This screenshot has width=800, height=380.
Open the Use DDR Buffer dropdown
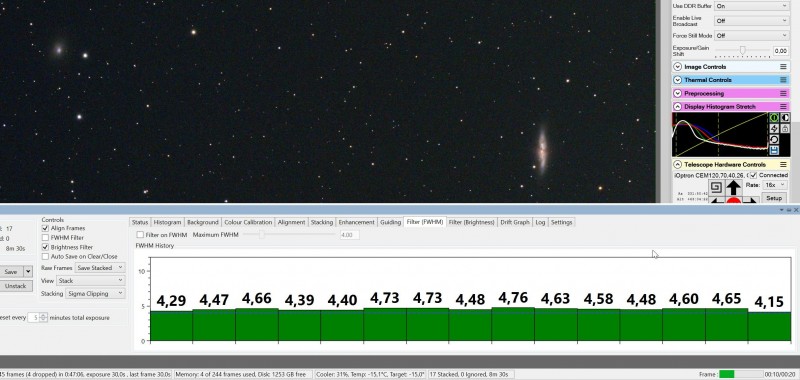coord(751,6)
